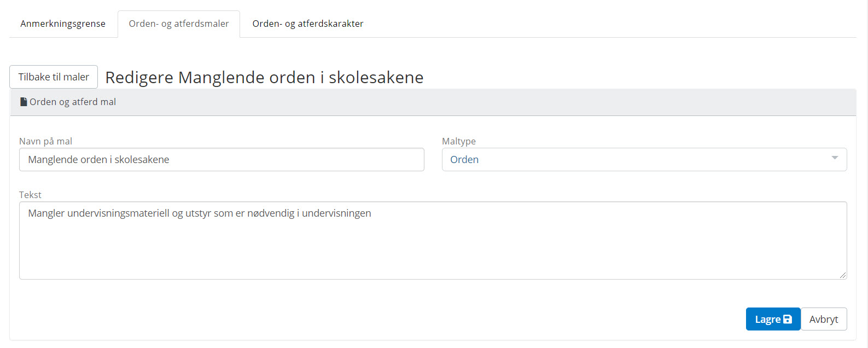This screenshot has width=868, height=348.
Task: Click the Redigere Manglende orden i skolesakene heading
Action: (x=264, y=78)
